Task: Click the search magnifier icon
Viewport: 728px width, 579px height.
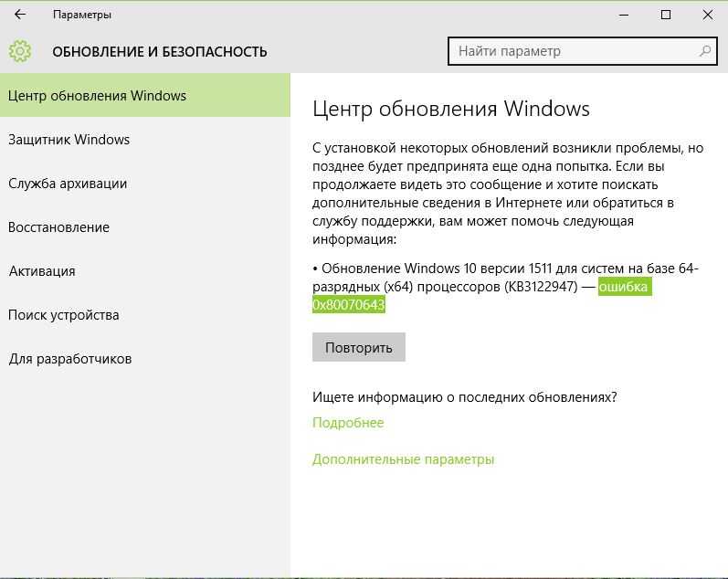Action: click(705, 50)
